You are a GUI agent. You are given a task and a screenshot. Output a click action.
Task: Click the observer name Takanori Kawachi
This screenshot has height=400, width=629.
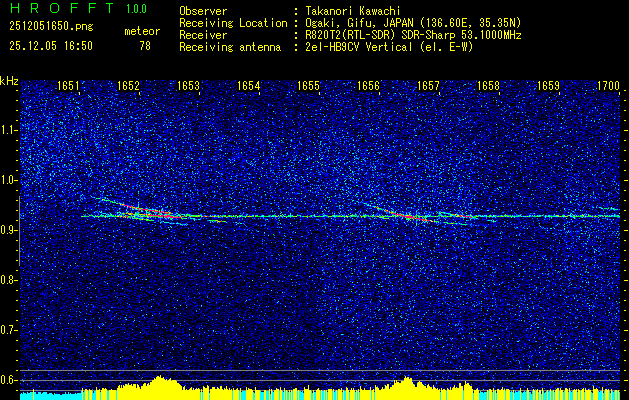tap(353, 11)
